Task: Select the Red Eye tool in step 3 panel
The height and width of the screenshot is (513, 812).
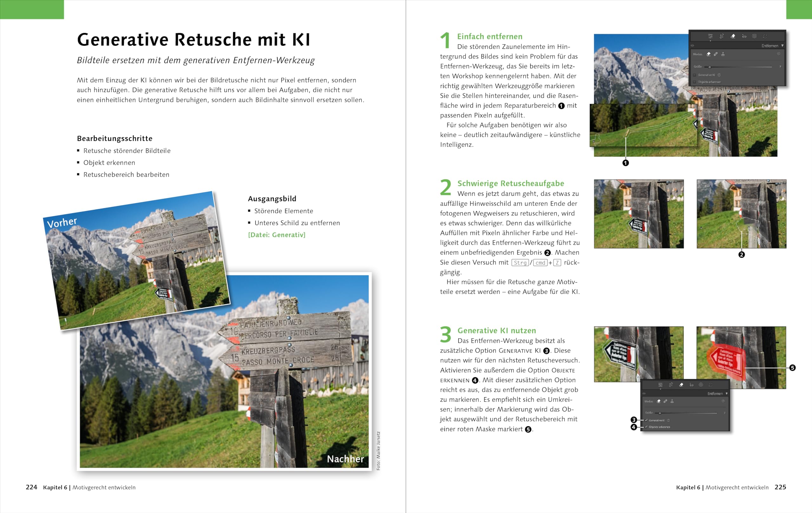Action: (691, 385)
